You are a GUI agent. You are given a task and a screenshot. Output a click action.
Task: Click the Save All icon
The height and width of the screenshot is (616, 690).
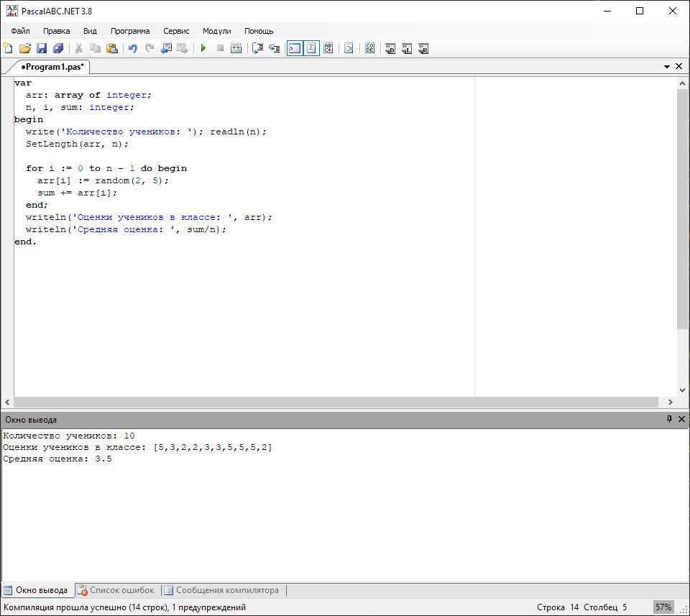[58, 48]
